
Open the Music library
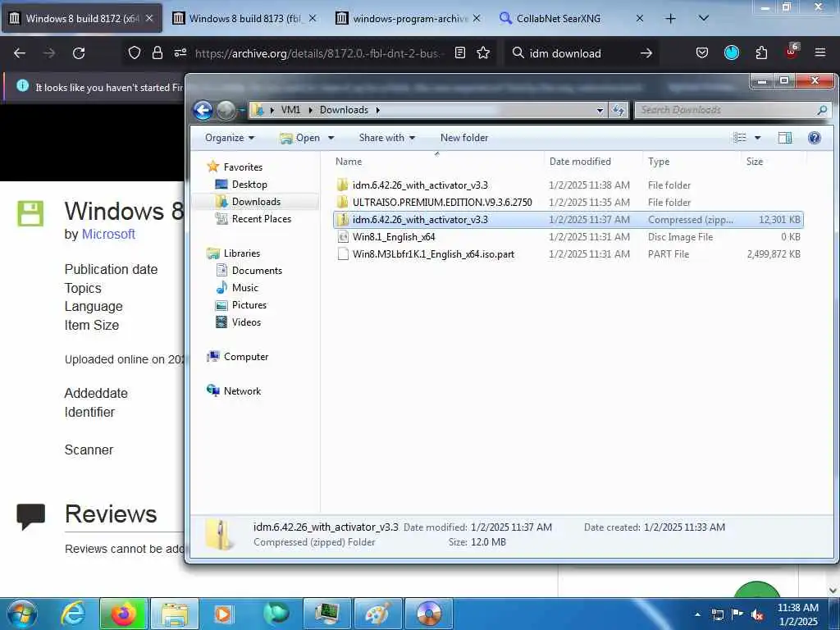pos(244,288)
